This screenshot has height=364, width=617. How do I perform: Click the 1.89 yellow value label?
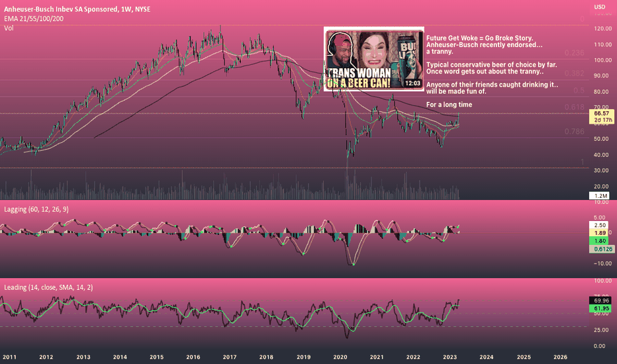click(x=599, y=233)
